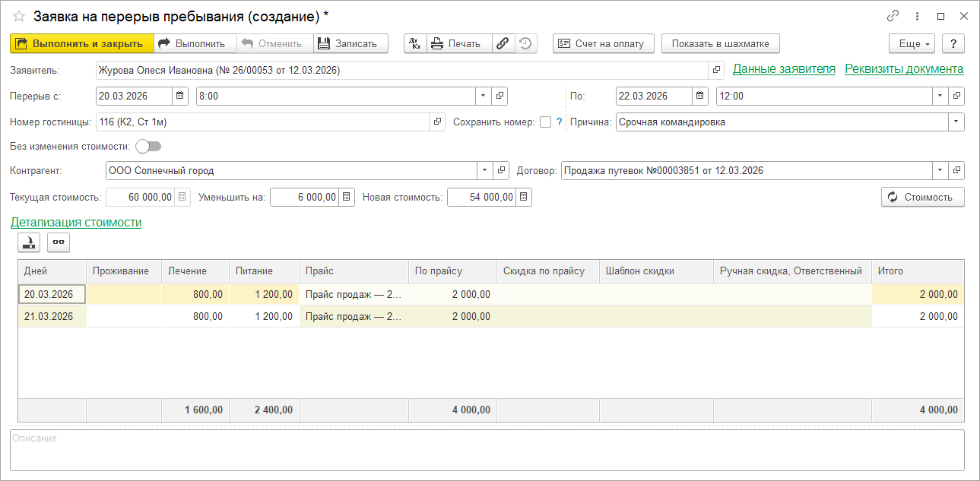This screenshot has height=481, width=980.
Task: Click the glasses icon above the table
Action: (59, 242)
